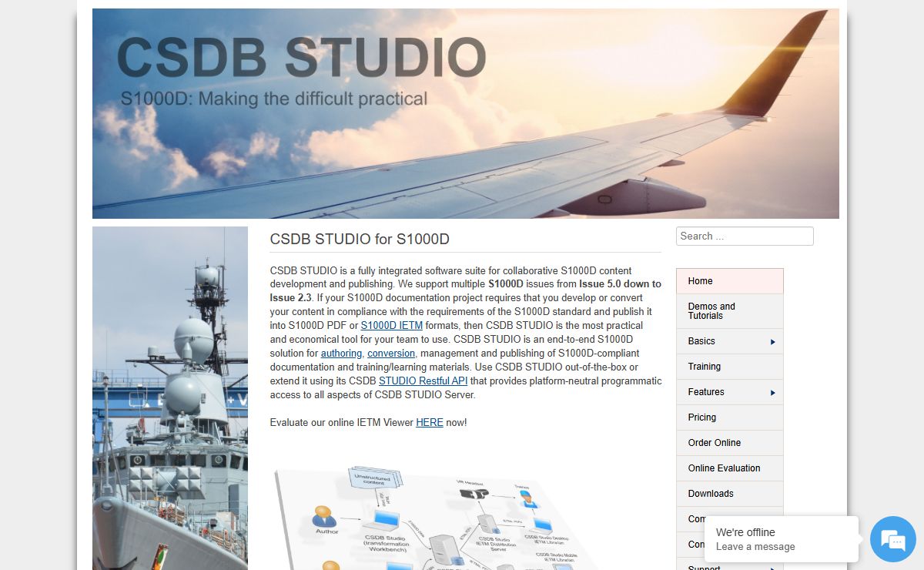Open the STUDIO Restful API link

[423, 381]
